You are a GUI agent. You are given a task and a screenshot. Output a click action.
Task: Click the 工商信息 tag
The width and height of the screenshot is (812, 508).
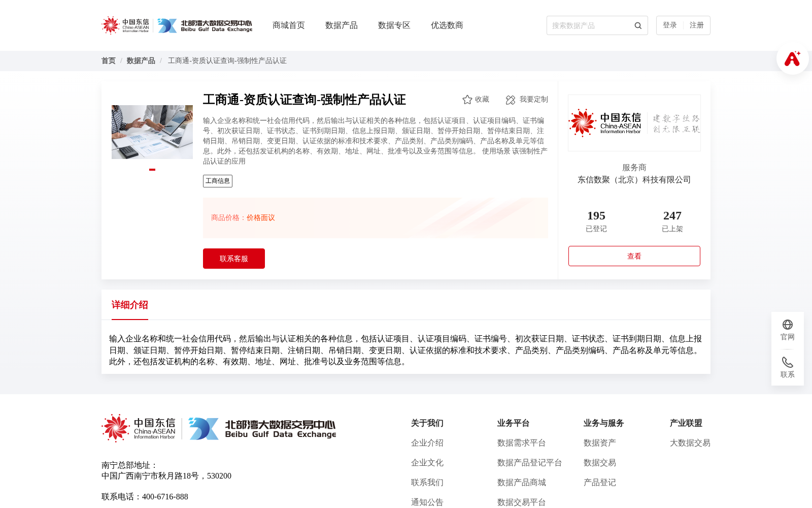218,181
